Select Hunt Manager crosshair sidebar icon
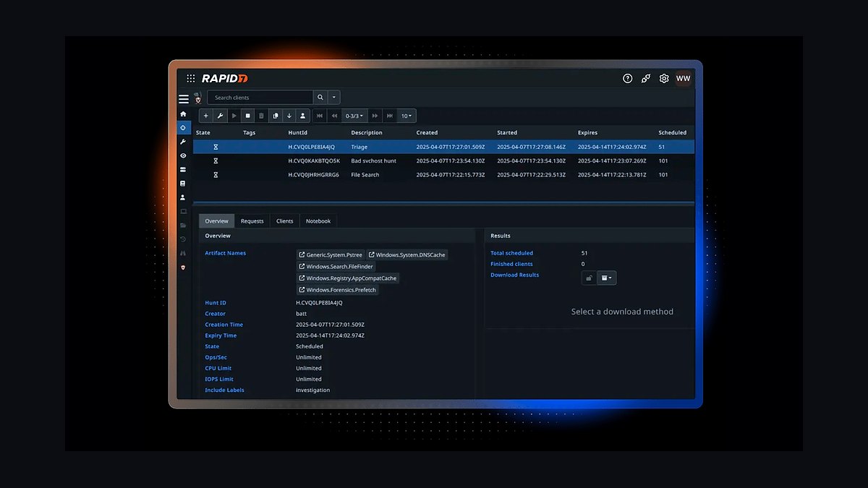Image resolution: width=868 pixels, height=488 pixels. (x=183, y=128)
